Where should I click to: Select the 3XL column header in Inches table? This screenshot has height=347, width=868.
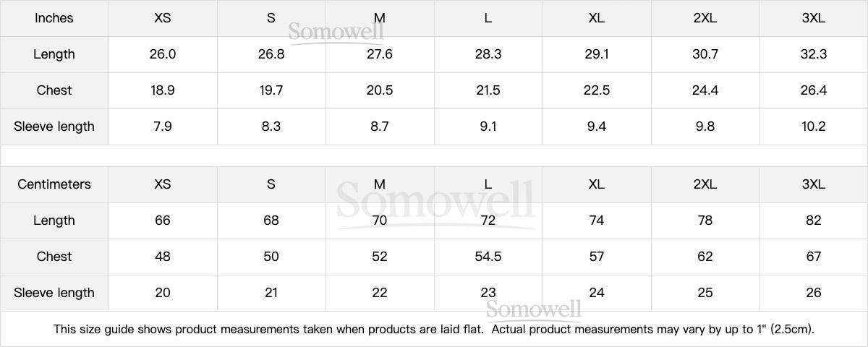(x=813, y=18)
